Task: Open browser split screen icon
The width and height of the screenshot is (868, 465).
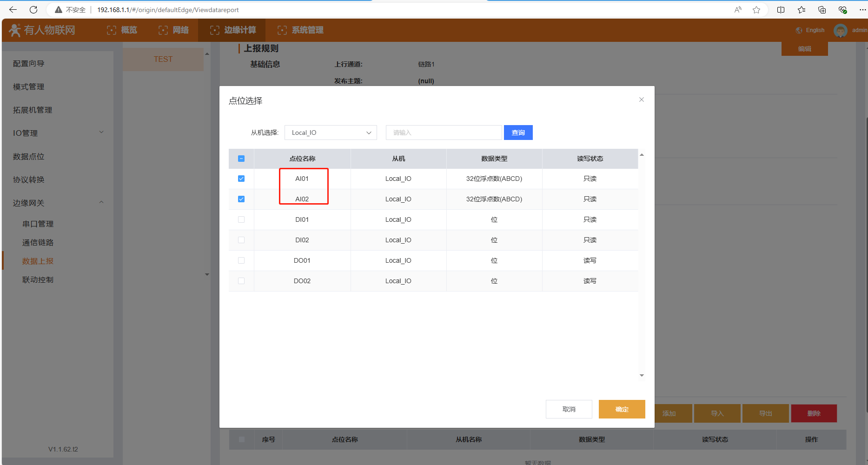Action: pos(781,10)
